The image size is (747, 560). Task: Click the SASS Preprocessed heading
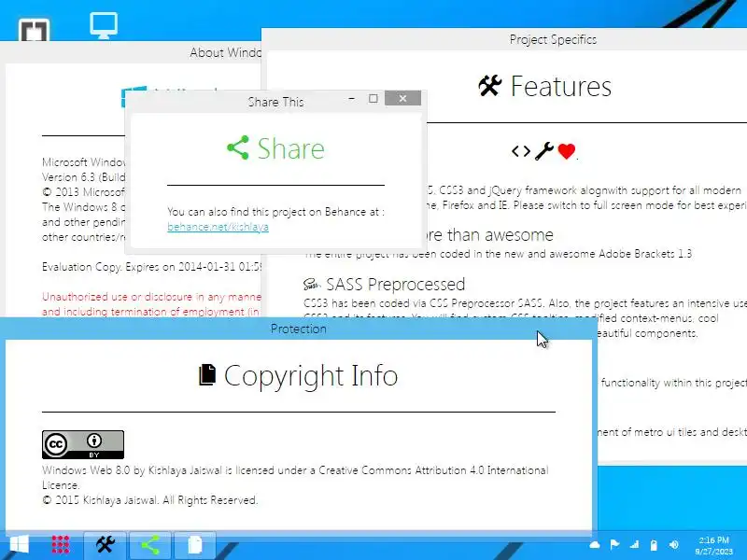pos(395,285)
